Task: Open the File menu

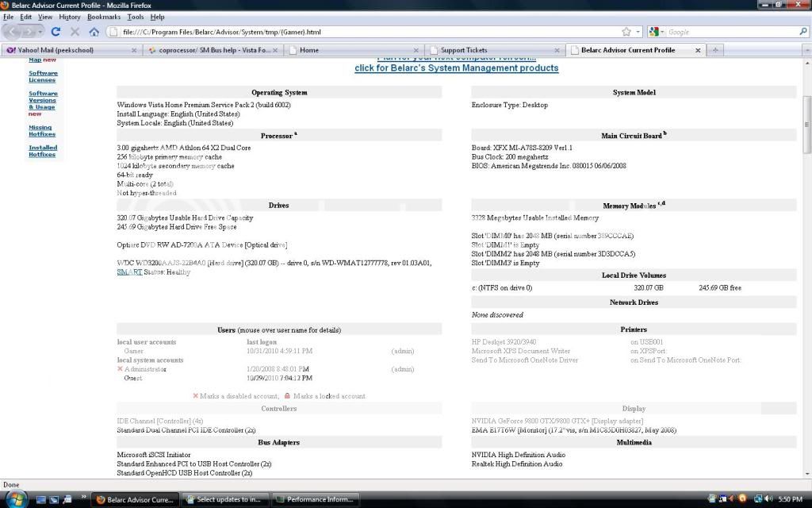Action: click(x=8, y=17)
